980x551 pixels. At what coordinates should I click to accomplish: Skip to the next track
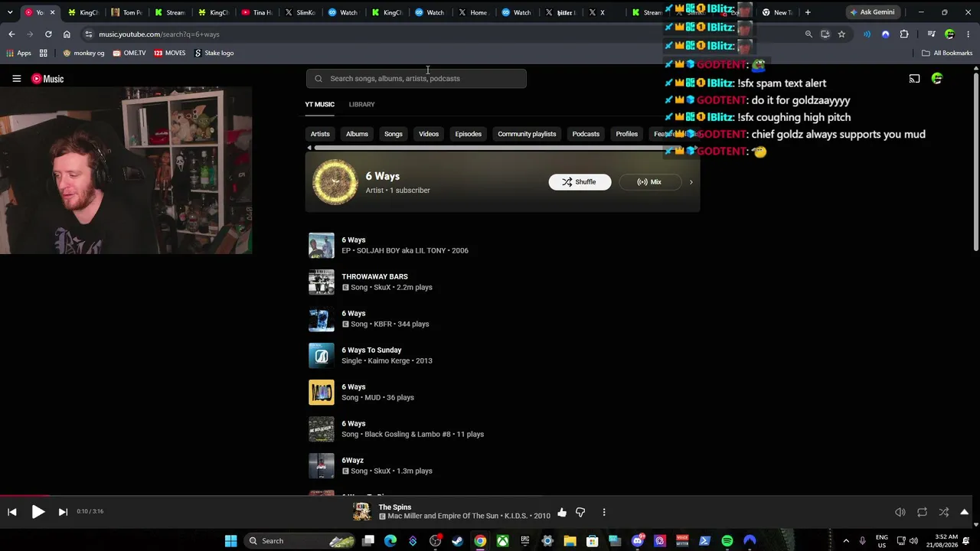coord(63,512)
